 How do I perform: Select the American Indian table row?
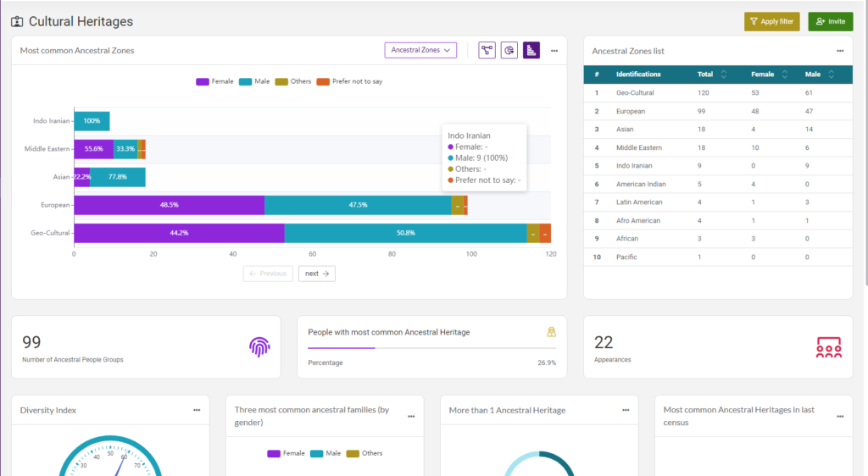click(718, 184)
